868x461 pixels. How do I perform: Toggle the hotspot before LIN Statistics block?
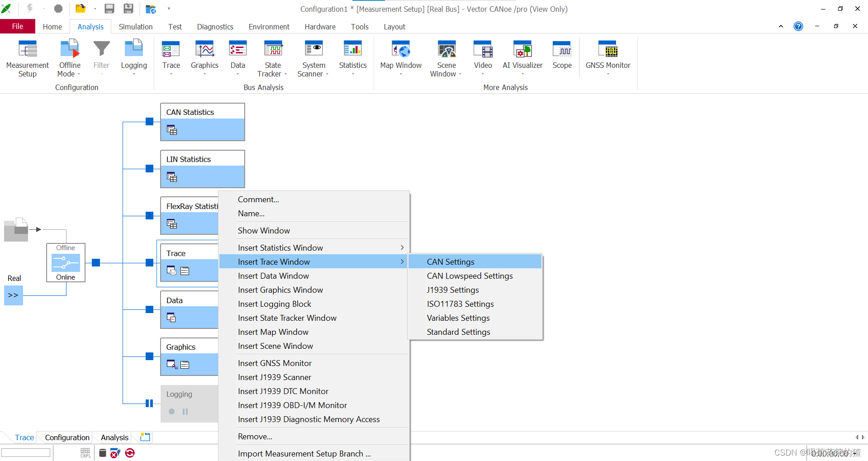(x=150, y=168)
